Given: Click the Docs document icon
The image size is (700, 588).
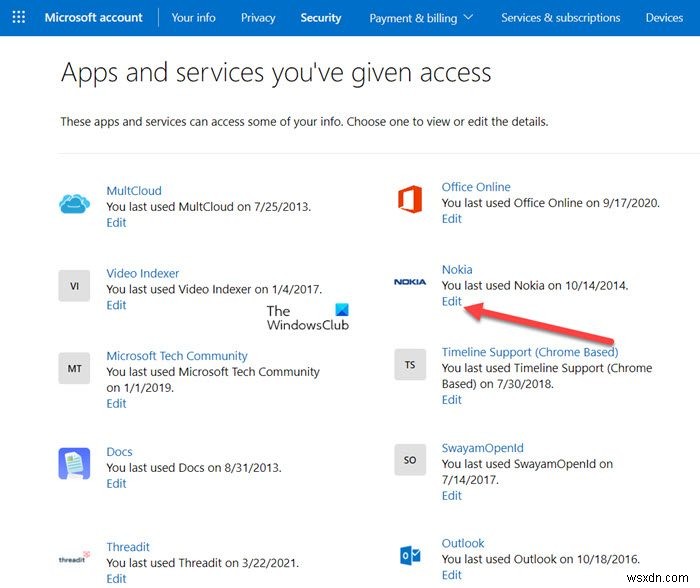Looking at the screenshot, I should pyautogui.click(x=74, y=463).
